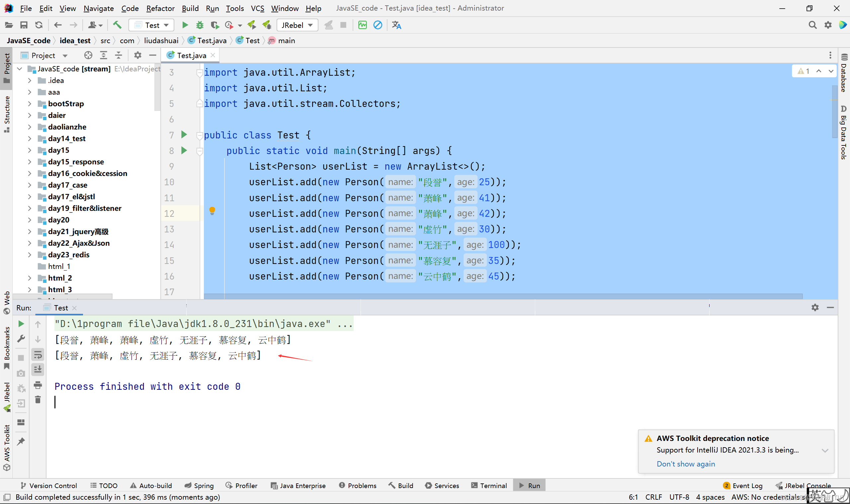Click the Build project hammer icon
This screenshot has width=850, height=504.
pyautogui.click(x=118, y=25)
